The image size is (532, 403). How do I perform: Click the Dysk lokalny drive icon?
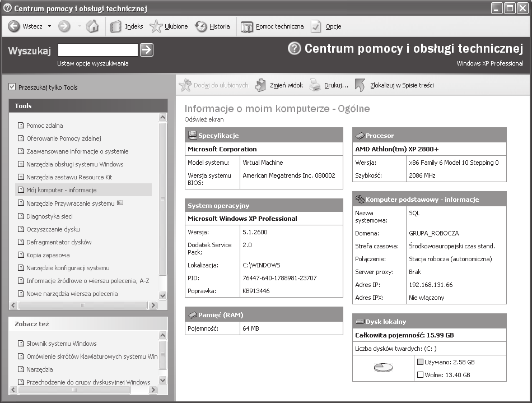click(360, 322)
